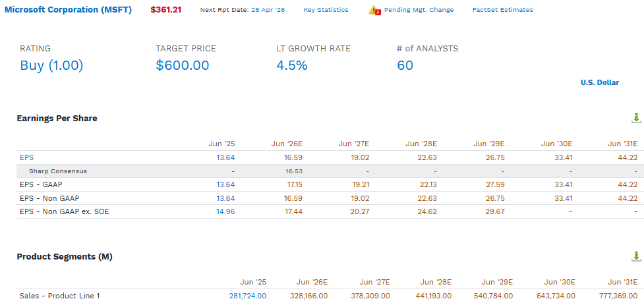
Task: Select EPS - GAAP Jun '25 value
Action: pos(226,185)
